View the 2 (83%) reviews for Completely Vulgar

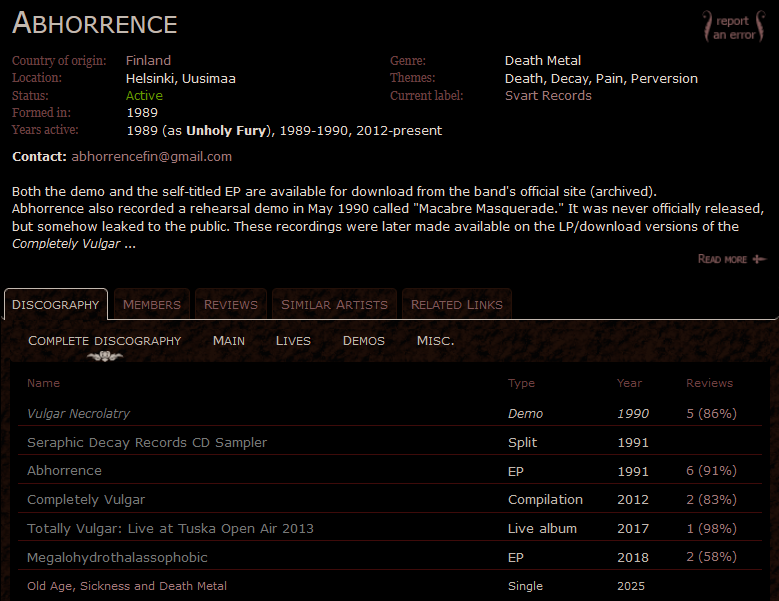coord(711,499)
